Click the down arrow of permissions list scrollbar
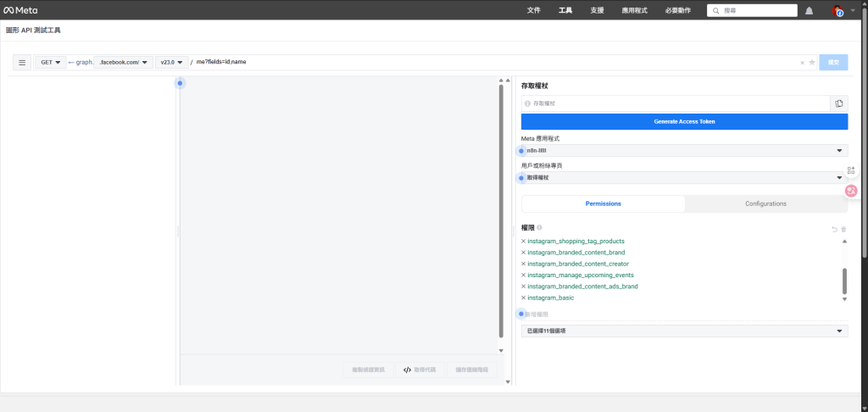Screen dimensions: 868x412 pyautogui.click(x=845, y=299)
